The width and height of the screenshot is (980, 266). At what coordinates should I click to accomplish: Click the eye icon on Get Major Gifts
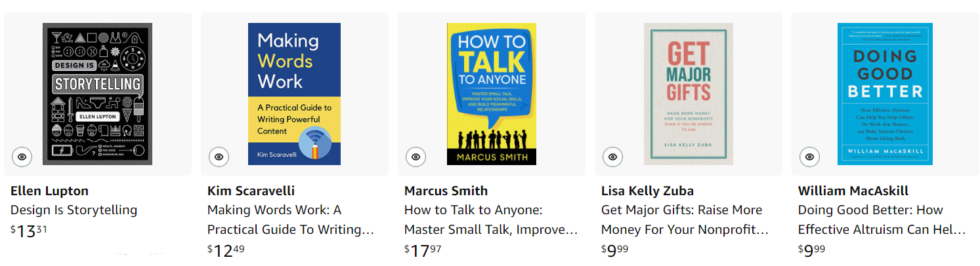click(612, 157)
